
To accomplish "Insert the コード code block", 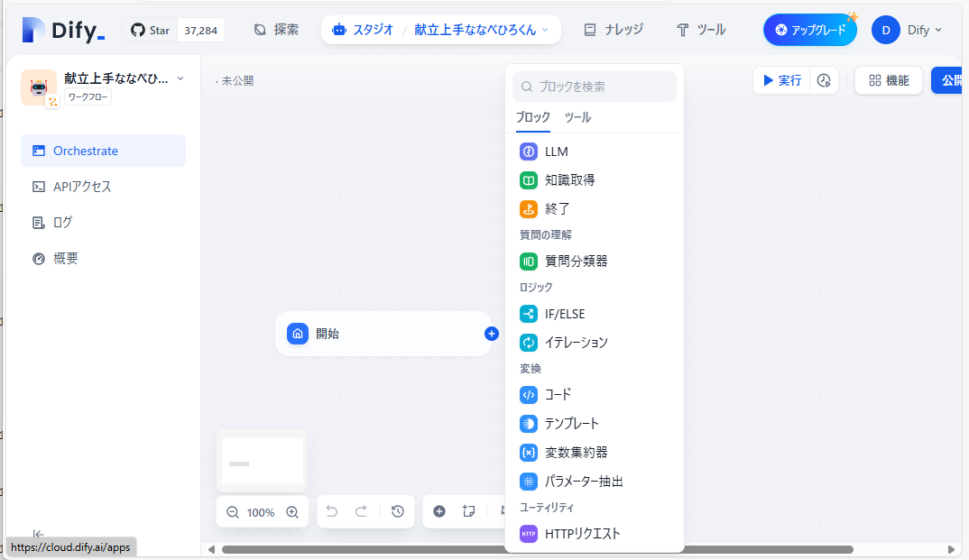I will click(594, 395).
